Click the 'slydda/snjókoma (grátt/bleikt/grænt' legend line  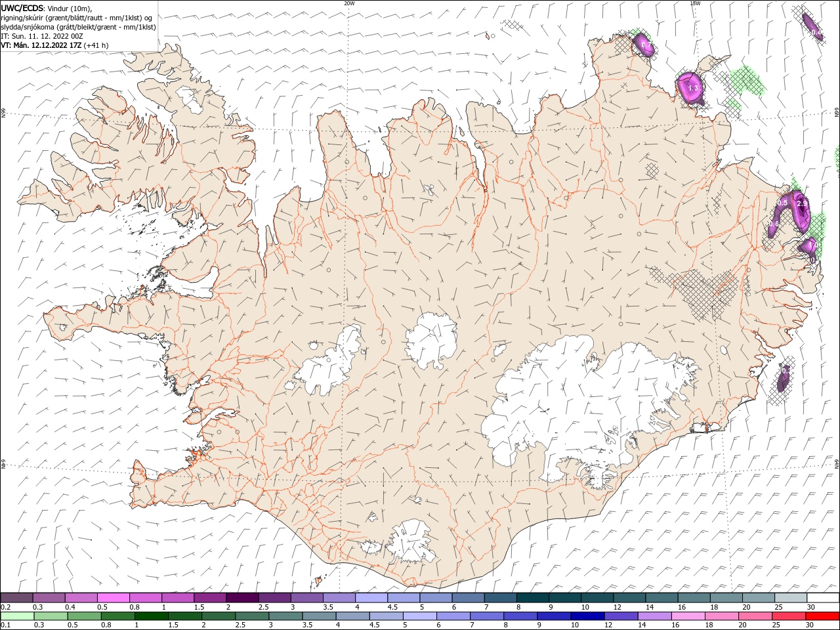point(79,27)
